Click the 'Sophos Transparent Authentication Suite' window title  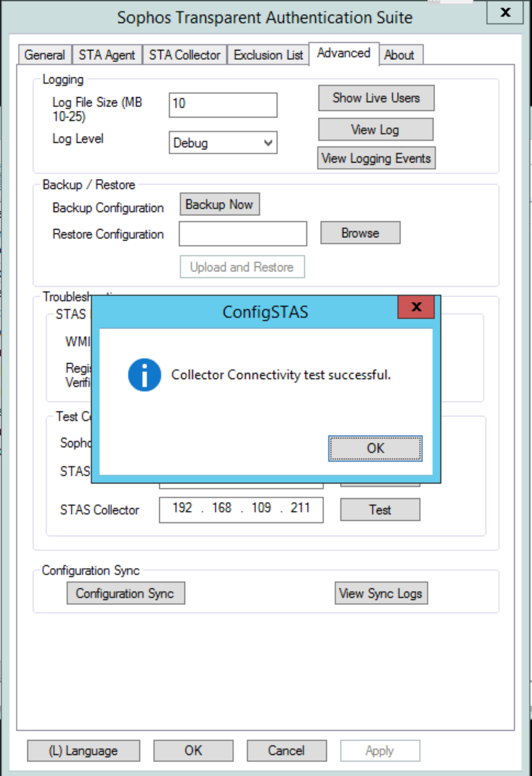[265, 18]
